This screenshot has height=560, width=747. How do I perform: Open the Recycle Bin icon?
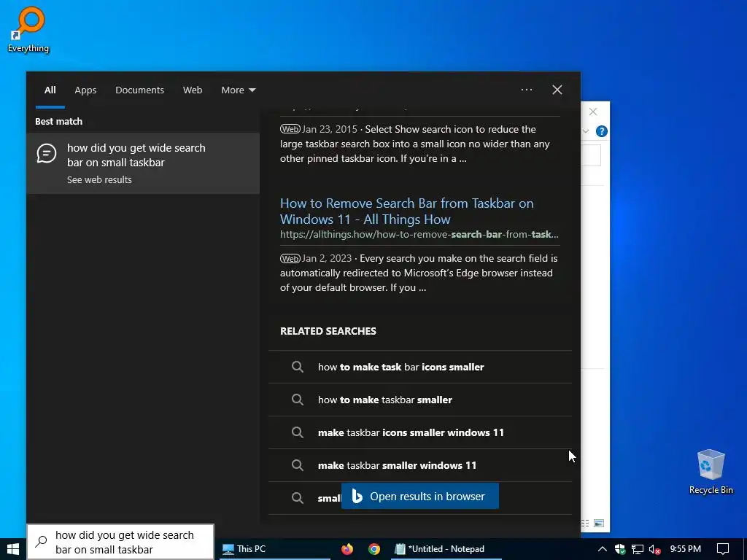click(x=711, y=472)
